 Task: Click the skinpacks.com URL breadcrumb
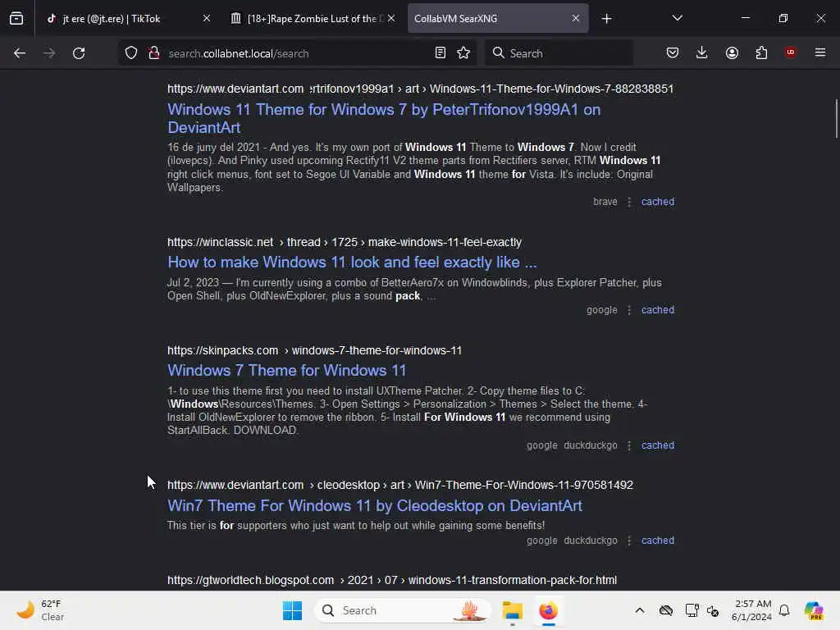(314, 350)
